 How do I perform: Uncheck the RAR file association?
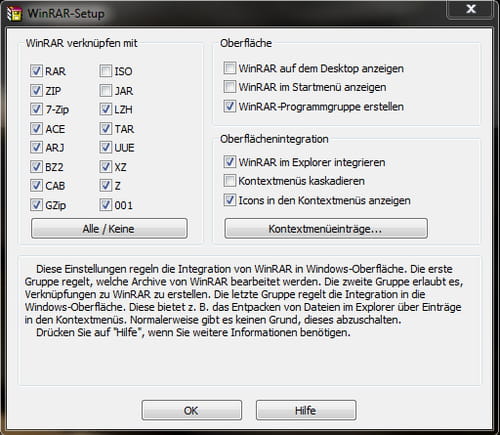36,71
